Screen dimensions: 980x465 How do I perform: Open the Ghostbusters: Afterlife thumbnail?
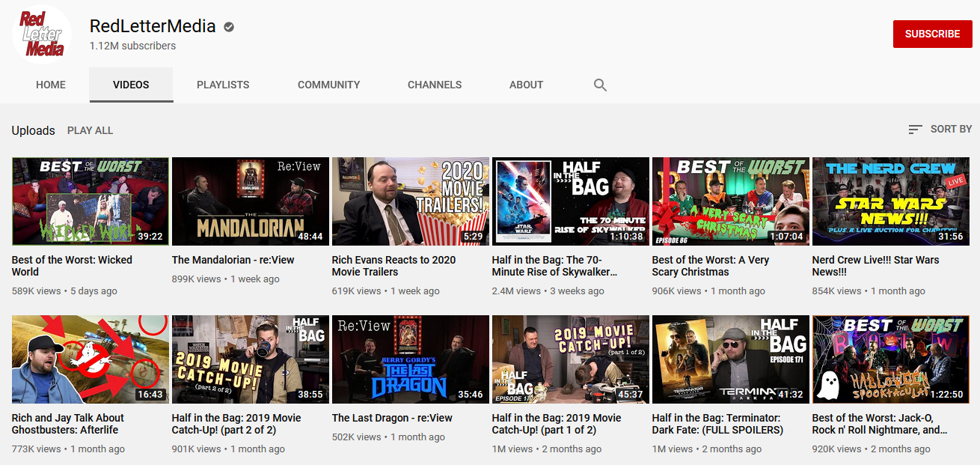(x=91, y=359)
